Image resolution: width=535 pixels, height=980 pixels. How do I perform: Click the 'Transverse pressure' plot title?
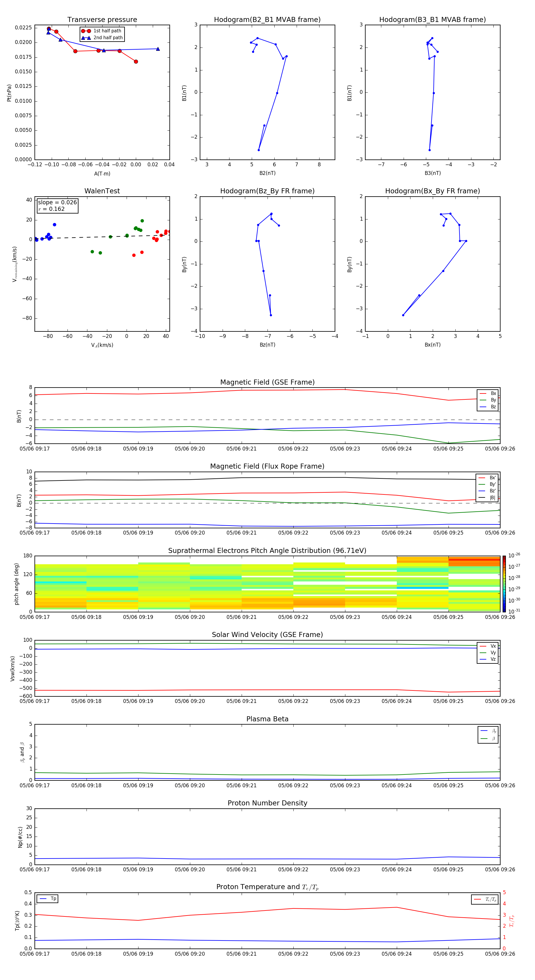pos(102,20)
